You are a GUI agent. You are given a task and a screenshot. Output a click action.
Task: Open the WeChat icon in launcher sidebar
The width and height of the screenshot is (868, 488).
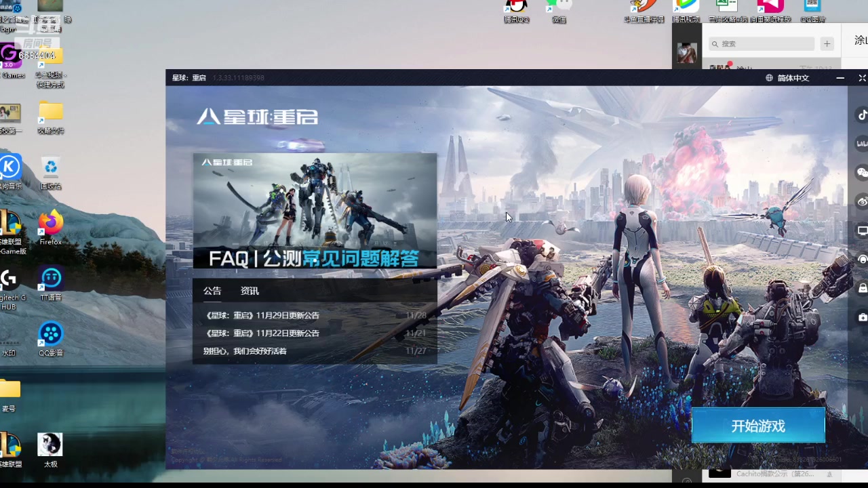pyautogui.click(x=862, y=173)
